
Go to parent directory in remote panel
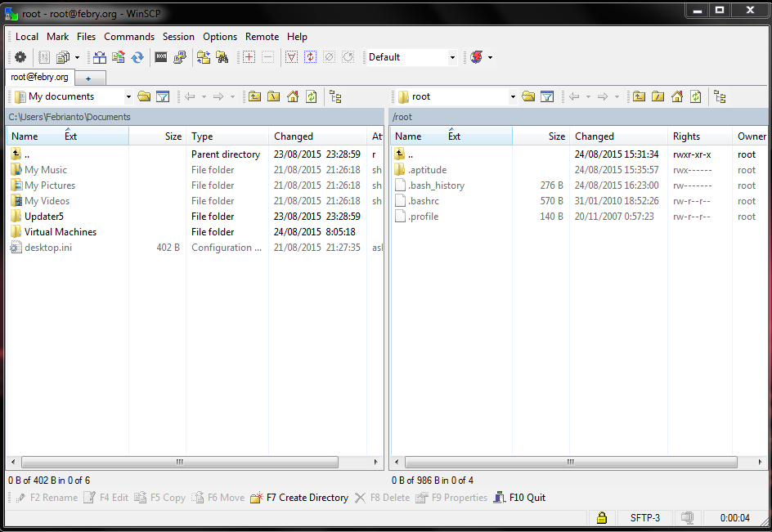[639, 96]
